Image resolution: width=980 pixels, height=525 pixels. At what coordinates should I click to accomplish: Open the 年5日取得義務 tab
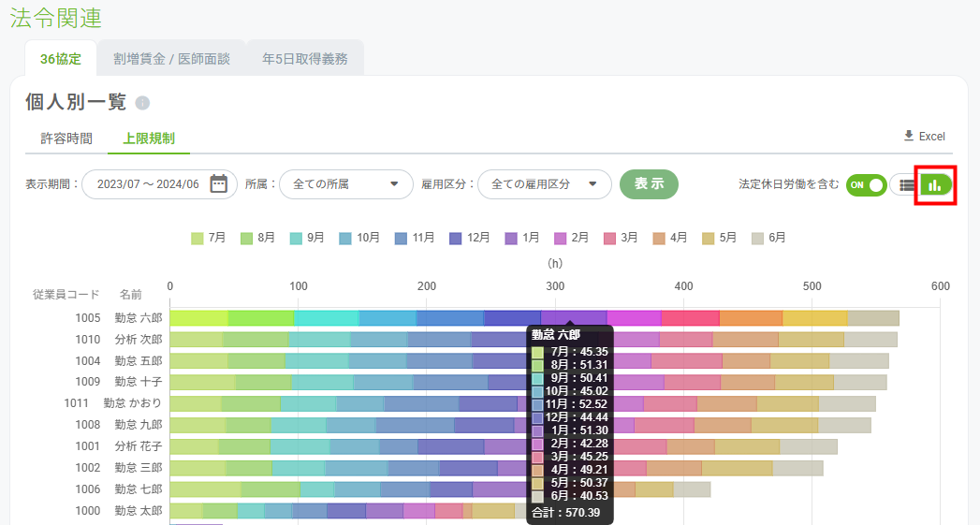305,59
